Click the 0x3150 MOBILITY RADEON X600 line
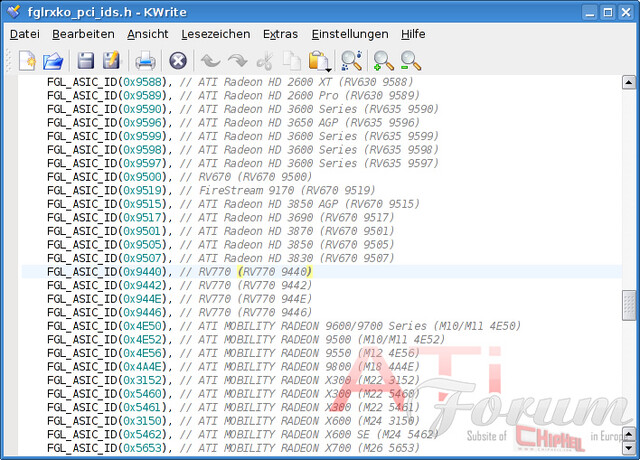The width and height of the screenshot is (640, 460). (233, 420)
